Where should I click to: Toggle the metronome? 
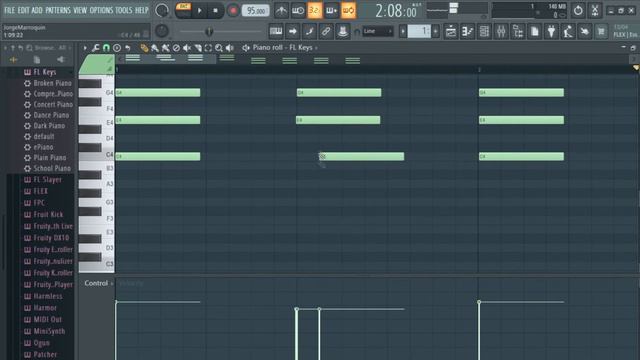281,11
